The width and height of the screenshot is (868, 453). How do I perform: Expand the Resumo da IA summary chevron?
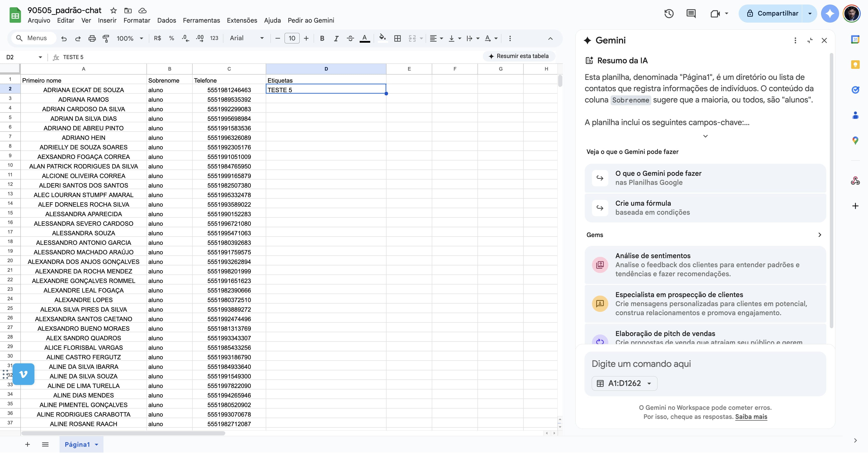(705, 136)
